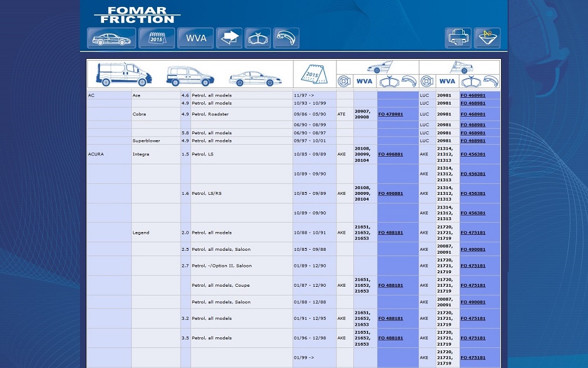Click the FOMAR FRICTION logo

pyautogui.click(x=137, y=15)
